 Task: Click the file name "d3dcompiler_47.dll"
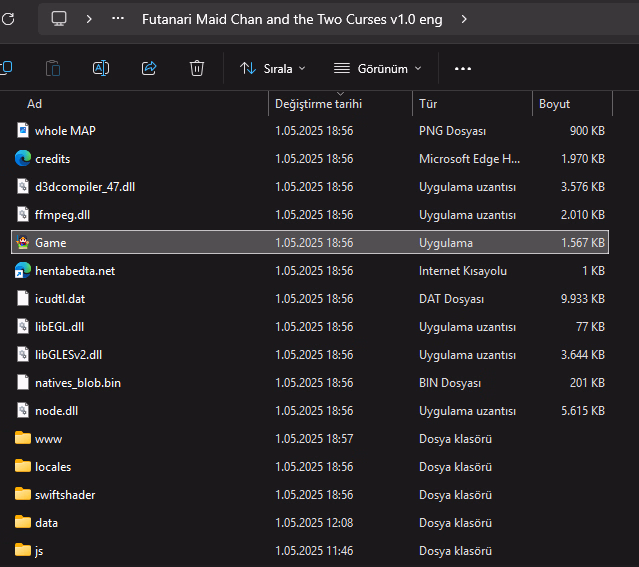(x=85, y=187)
